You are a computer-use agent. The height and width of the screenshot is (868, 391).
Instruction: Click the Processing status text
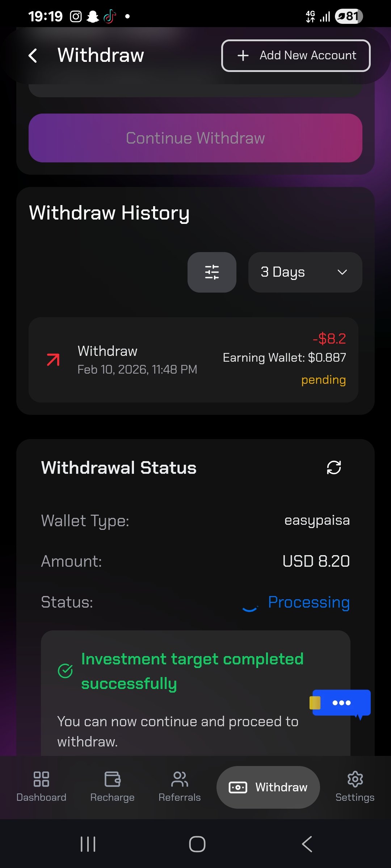tap(309, 602)
